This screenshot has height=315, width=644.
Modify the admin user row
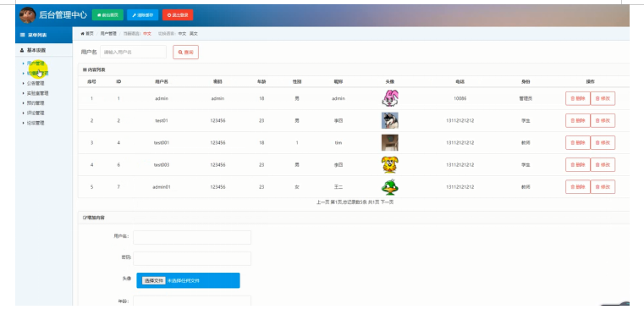pyautogui.click(x=603, y=99)
